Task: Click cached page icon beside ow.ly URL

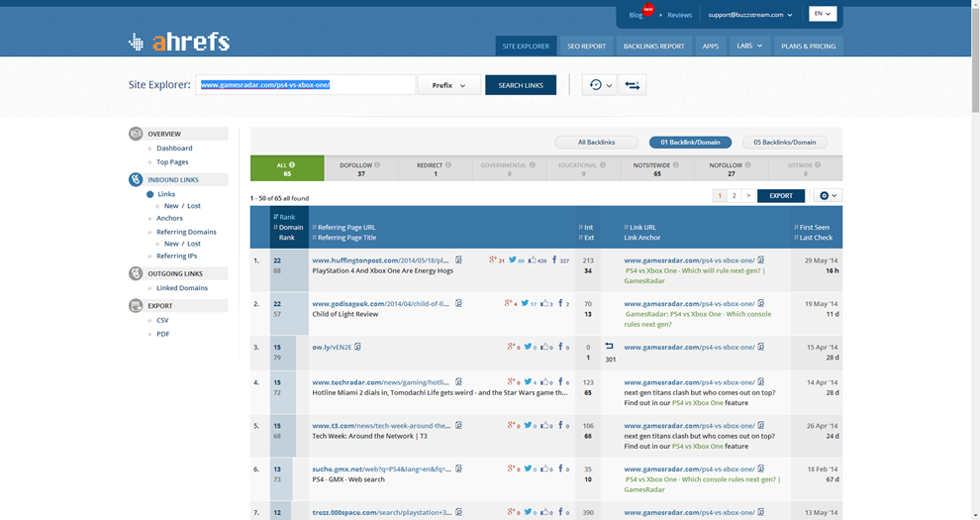Action: pyautogui.click(x=357, y=347)
